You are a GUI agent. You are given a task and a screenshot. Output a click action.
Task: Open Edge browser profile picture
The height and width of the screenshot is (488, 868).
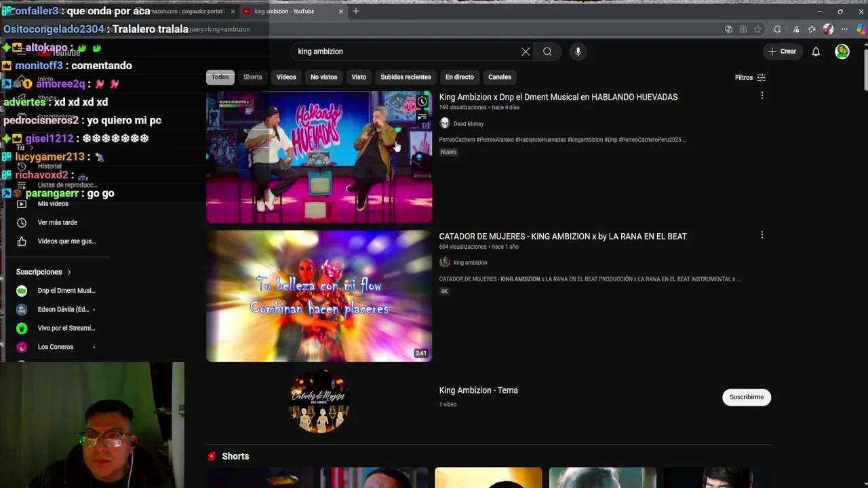click(828, 29)
